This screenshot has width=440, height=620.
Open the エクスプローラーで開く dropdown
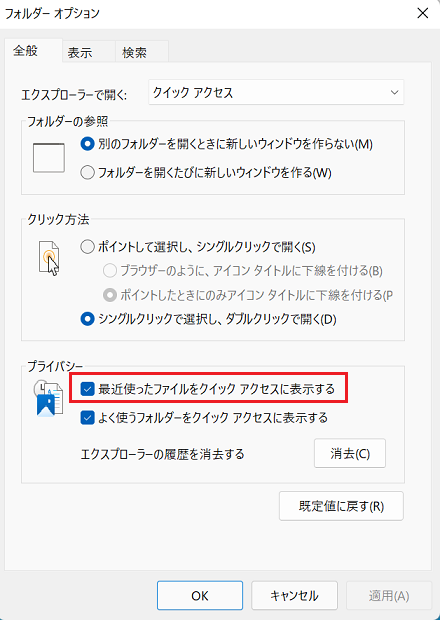[x=276, y=93]
